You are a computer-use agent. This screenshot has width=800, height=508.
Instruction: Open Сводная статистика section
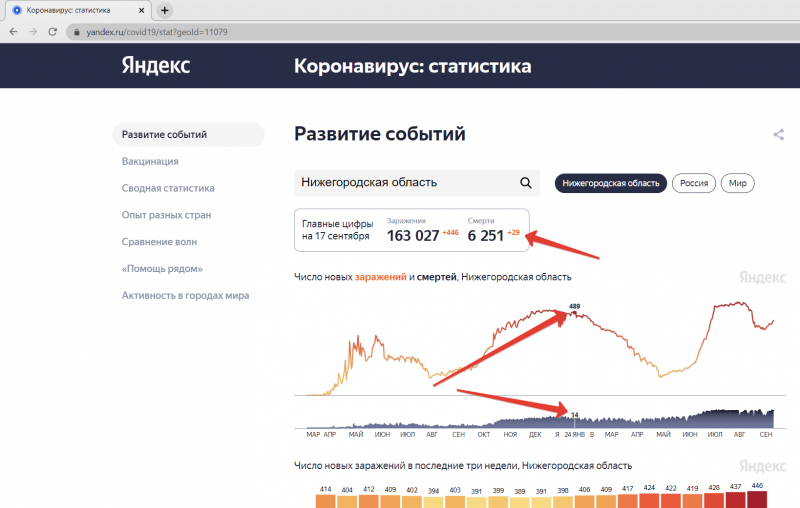click(x=168, y=188)
